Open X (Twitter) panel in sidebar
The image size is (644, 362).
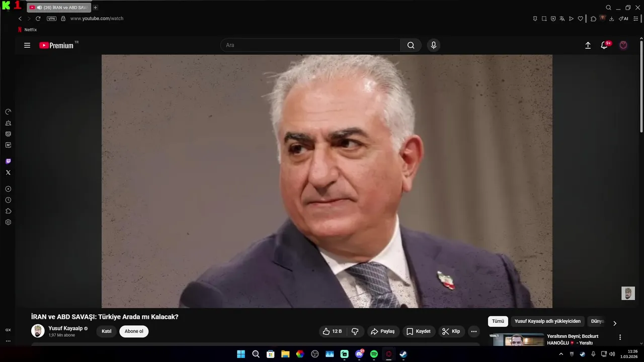8,172
